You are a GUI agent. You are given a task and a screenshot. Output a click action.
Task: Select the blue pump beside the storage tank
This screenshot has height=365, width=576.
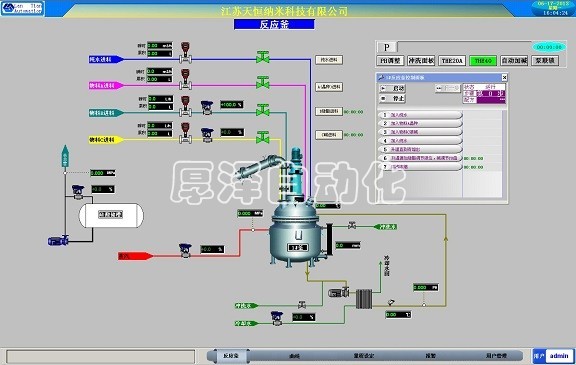[58, 241]
